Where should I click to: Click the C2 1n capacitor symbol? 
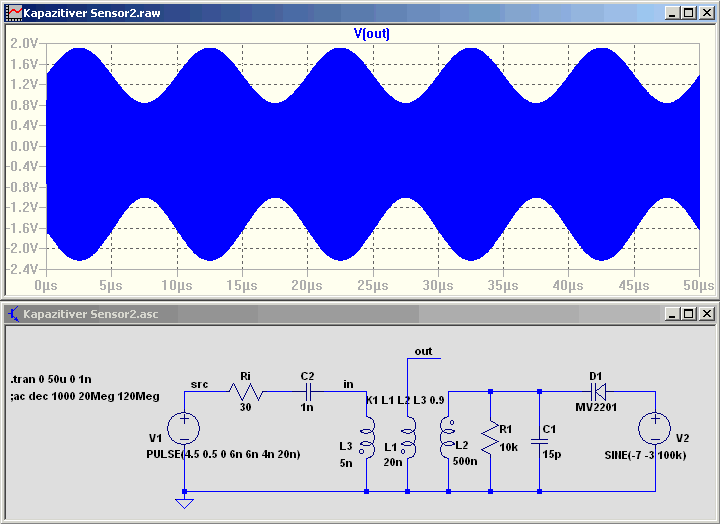(x=308, y=392)
